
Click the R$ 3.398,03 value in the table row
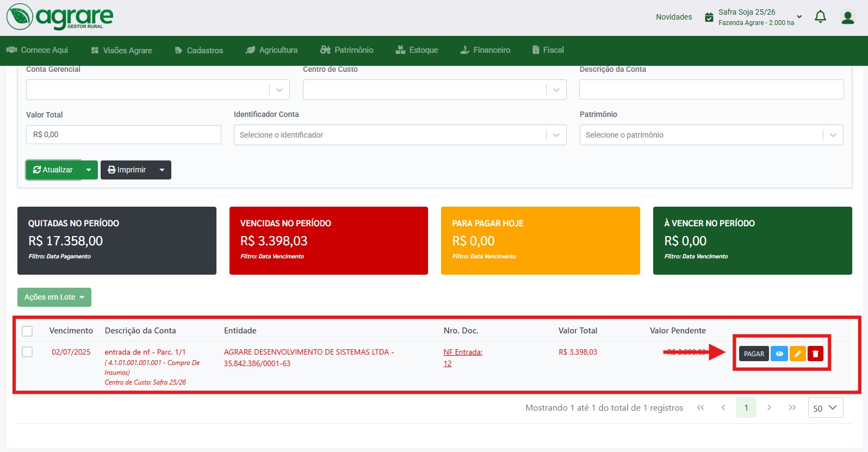(578, 352)
